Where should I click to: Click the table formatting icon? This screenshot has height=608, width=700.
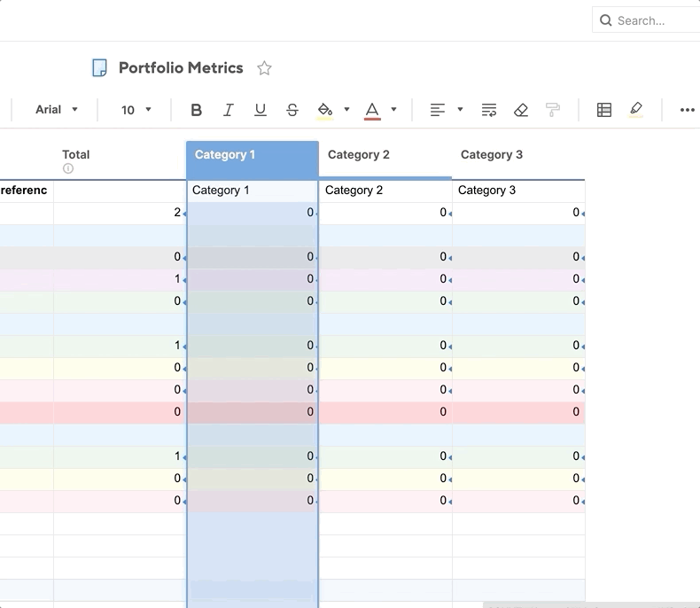pyautogui.click(x=604, y=110)
